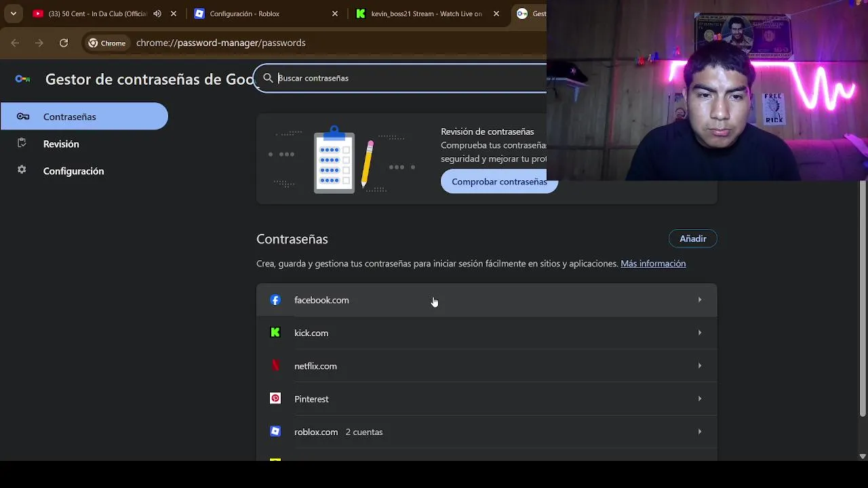Select Contraseñas in the sidebar
This screenshot has width=868, height=488.
(84, 117)
